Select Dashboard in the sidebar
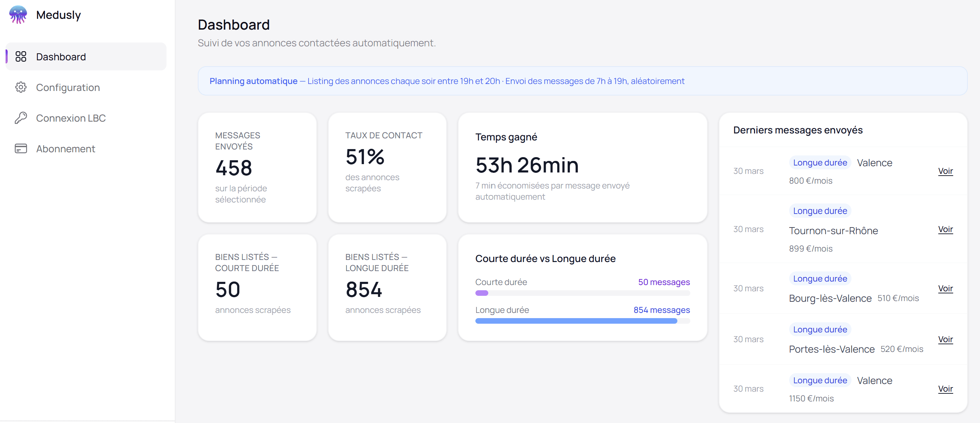 (x=61, y=56)
